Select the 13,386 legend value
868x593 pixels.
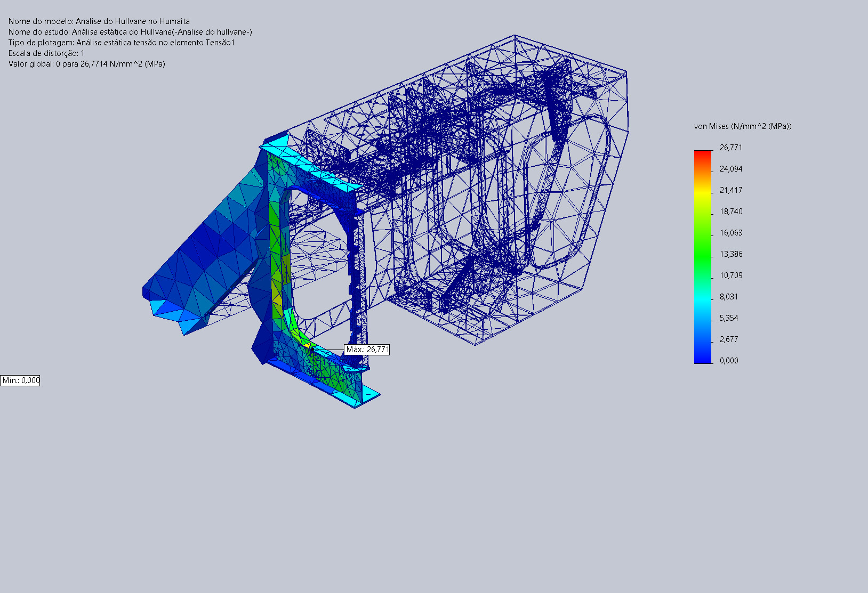click(730, 254)
